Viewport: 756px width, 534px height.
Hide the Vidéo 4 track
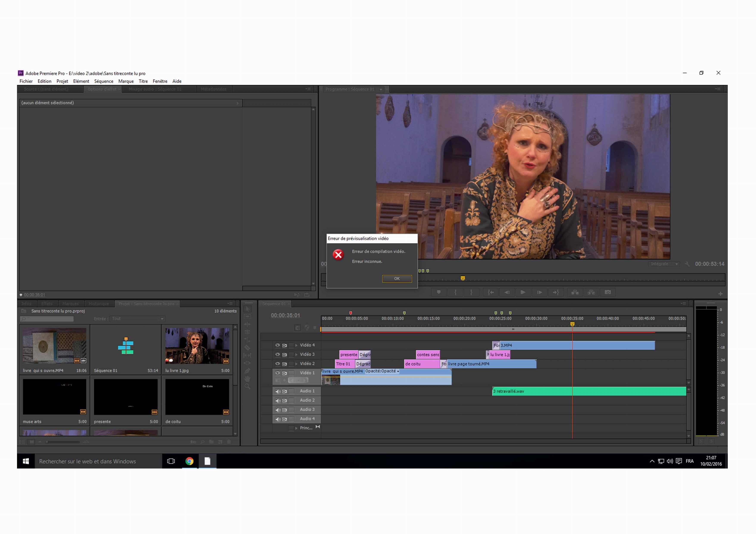pos(278,345)
